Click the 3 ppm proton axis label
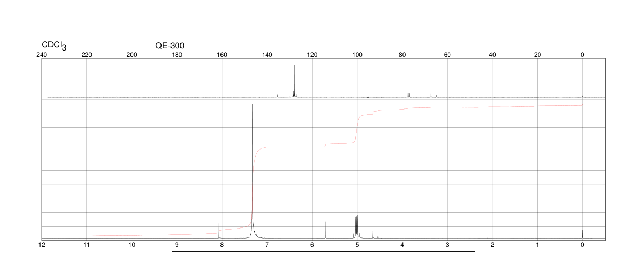This screenshot has width=644, height=278. coord(447,245)
